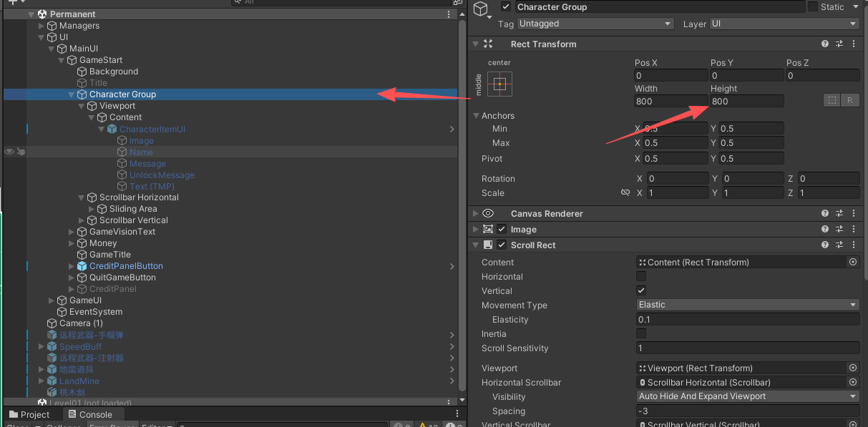Collapse the Anchors section

[x=477, y=116]
